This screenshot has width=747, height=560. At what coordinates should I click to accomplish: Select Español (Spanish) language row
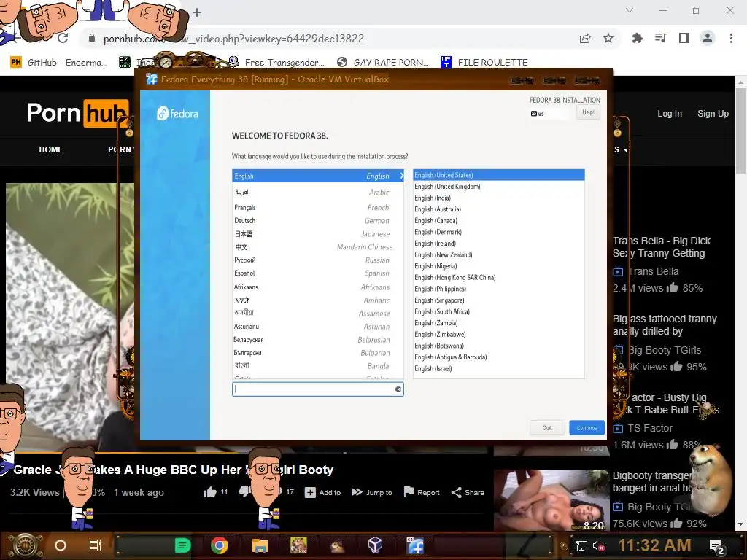(x=318, y=273)
